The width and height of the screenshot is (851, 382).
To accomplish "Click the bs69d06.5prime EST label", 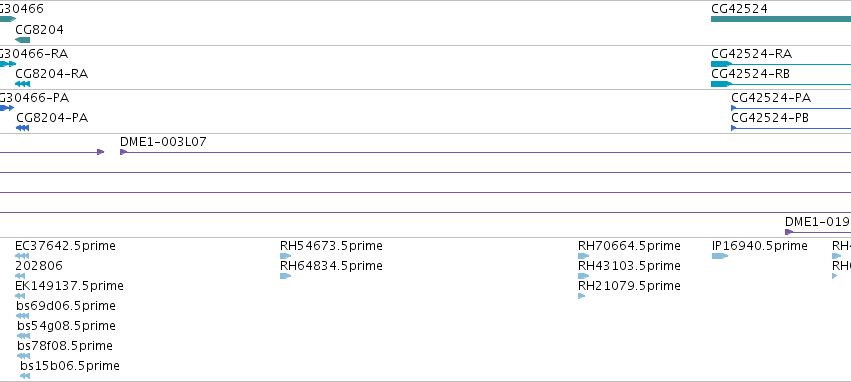I will [x=66, y=306].
